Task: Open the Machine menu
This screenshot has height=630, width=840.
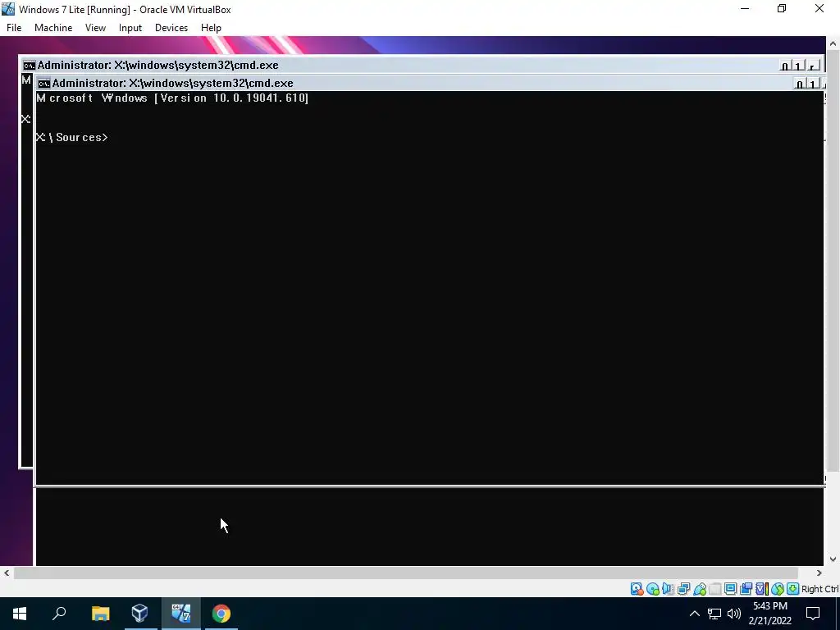Action: pos(53,28)
